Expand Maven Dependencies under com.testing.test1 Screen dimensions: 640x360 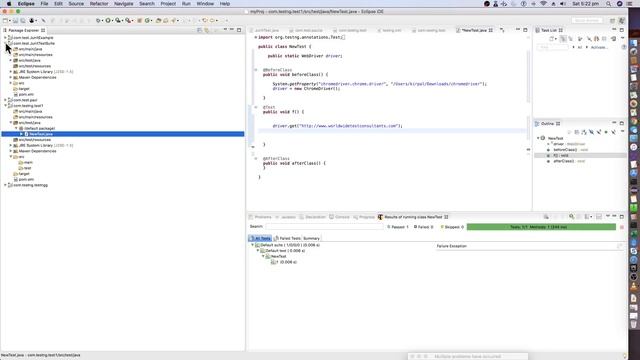(11, 151)
